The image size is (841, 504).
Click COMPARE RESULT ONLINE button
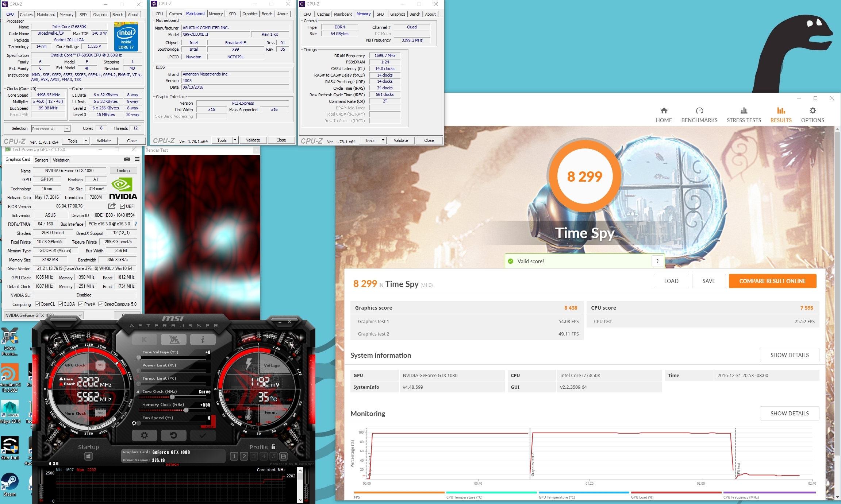pyautogui.click(x=772, y=281)
